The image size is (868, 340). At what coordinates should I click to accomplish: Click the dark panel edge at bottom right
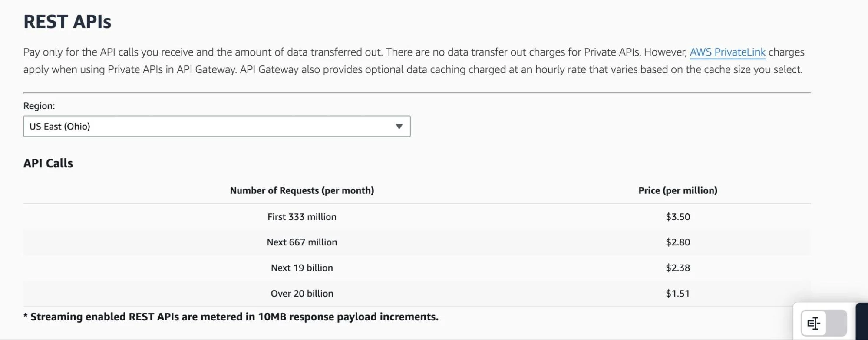[861, 323]
